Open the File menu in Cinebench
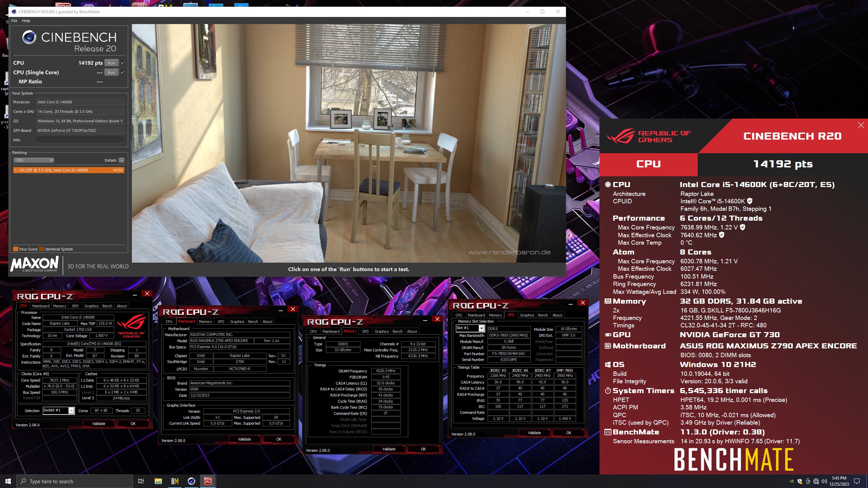 point(14,21)
